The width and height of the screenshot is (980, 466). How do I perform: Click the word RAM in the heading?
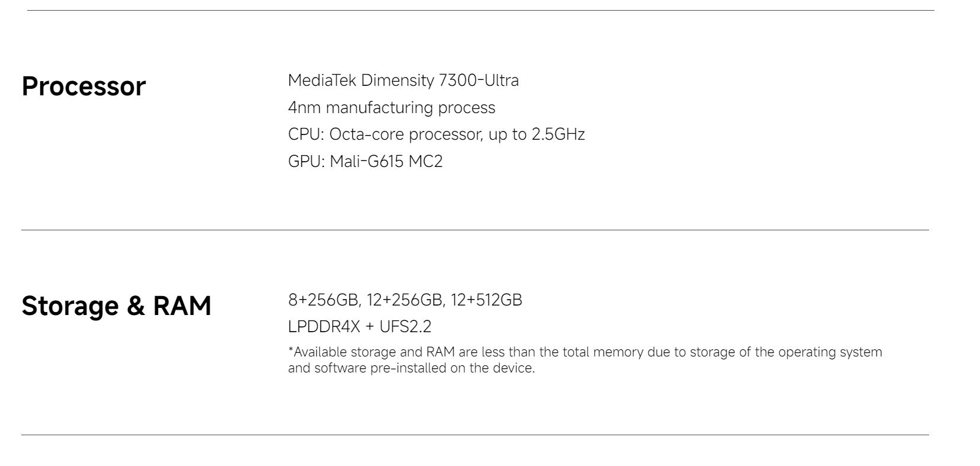pos(182,306)
